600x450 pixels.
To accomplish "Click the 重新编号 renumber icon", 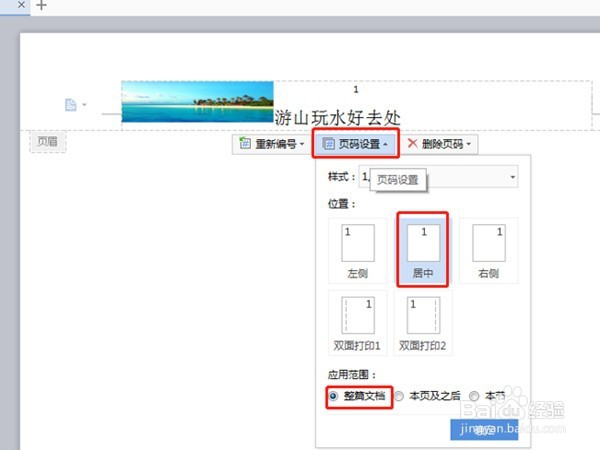I will 245,144.
